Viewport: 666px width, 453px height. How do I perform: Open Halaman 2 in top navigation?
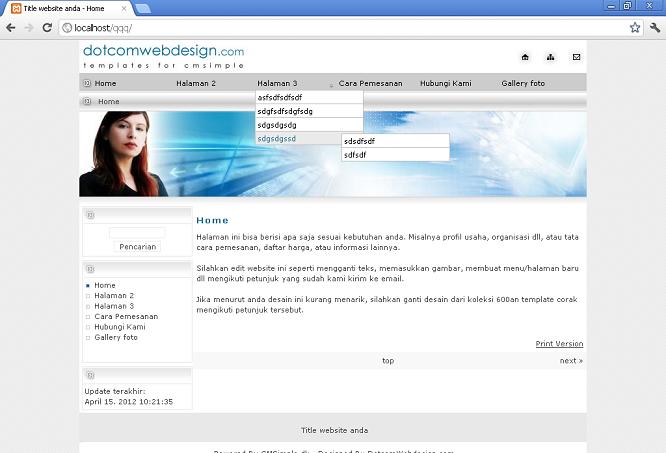(x=196, y=83)
